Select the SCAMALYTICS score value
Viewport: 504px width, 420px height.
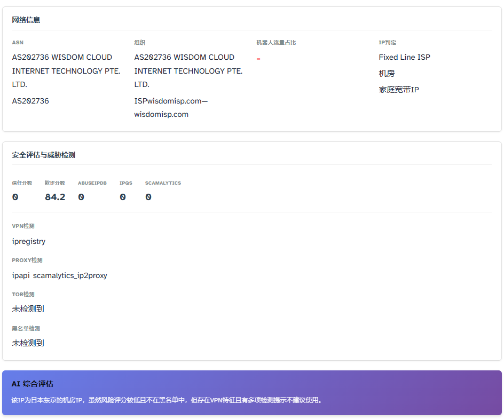click(148, 197)
